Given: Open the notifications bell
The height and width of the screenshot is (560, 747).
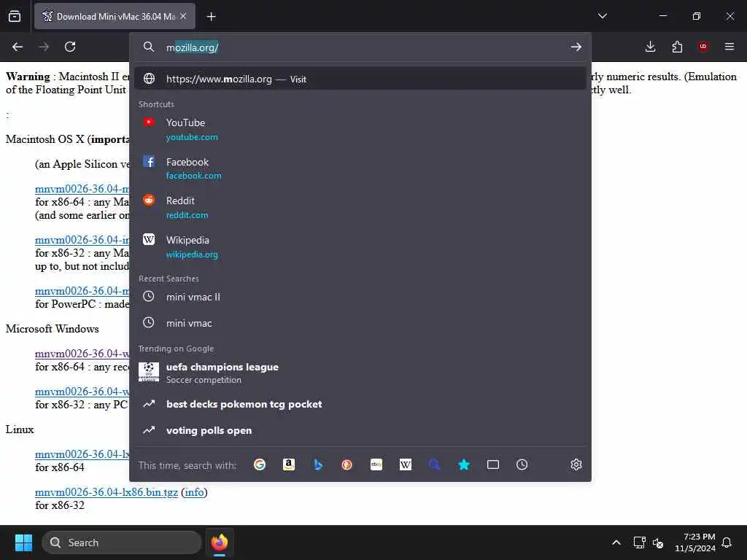Looking at the screenshot, I should pyautogui.click(x=727, y=542).
